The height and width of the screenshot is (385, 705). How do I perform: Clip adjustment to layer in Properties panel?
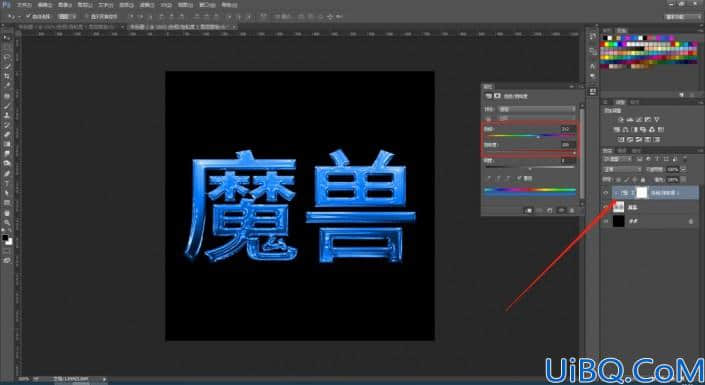pyautogui.click(x=530, y=210)
